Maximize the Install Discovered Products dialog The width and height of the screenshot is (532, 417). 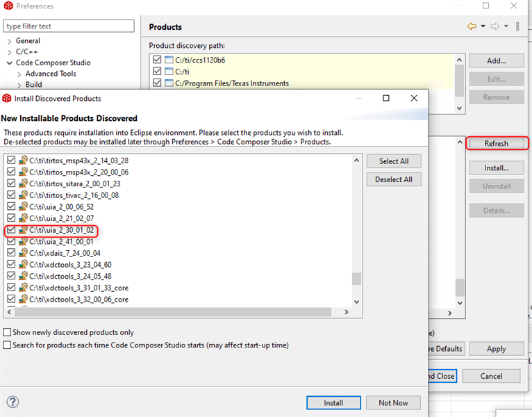(x=386, y=98)
